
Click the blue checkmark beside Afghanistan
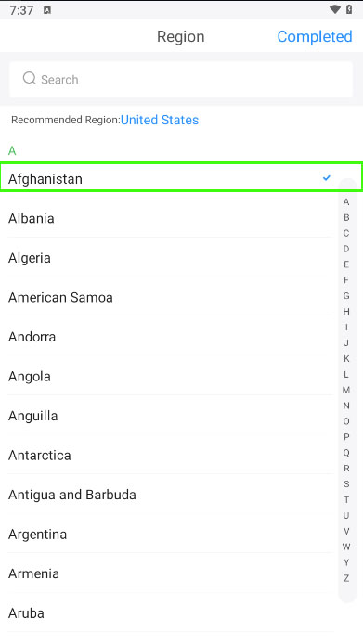[x=327, y=178]
